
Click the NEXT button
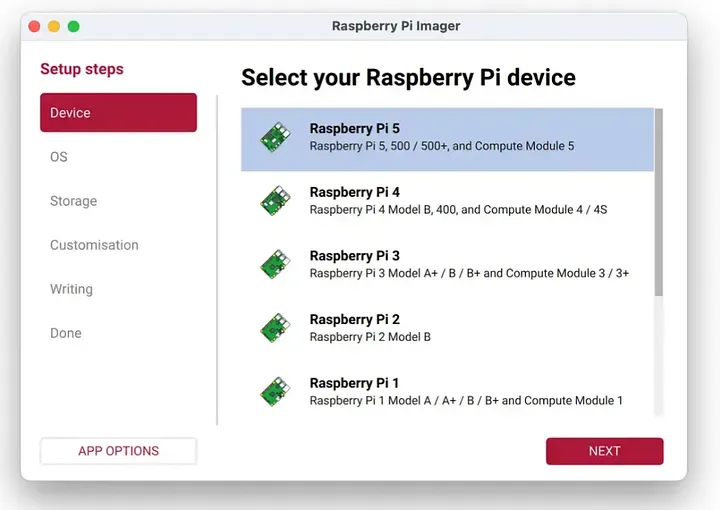[604, 451]
